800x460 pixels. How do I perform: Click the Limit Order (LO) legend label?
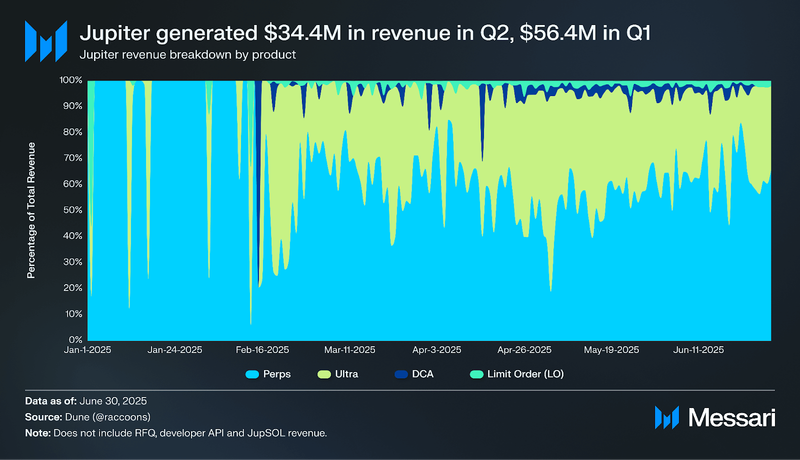click(526, 374)
